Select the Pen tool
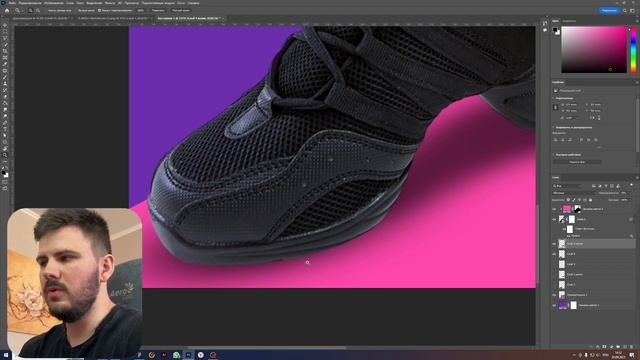 [x=5, y=122]
